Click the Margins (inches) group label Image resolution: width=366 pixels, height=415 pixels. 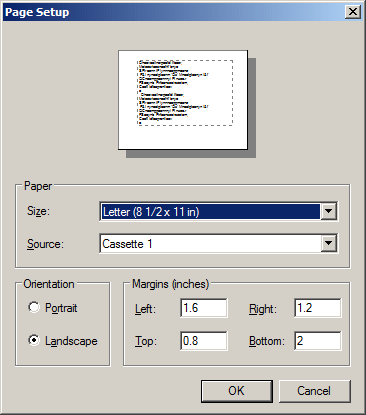pyautogui.click(x=170, y=284)
